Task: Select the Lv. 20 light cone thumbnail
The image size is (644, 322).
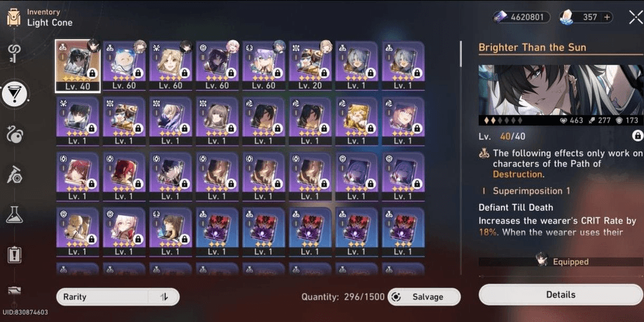Action: point(310,65)
